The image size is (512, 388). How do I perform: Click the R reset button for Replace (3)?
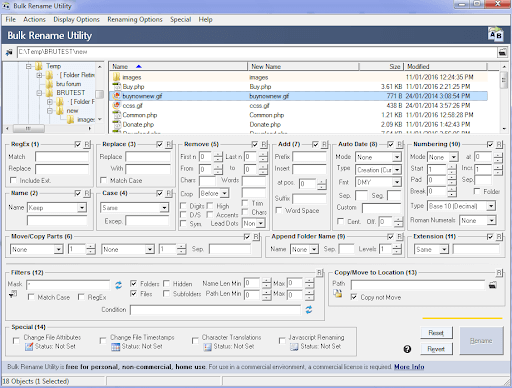(x=169, y=144)
